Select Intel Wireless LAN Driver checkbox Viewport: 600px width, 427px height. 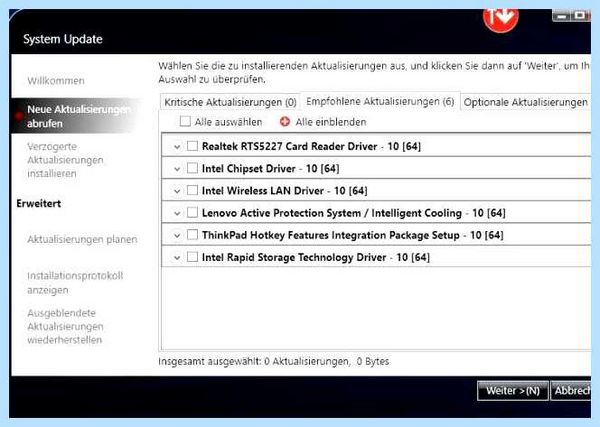tap(192, 190)
